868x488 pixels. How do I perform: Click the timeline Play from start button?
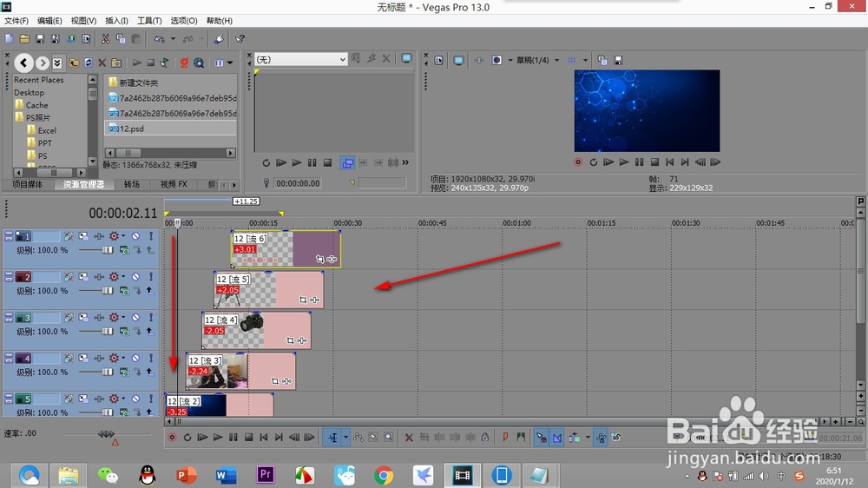(202, 438)
